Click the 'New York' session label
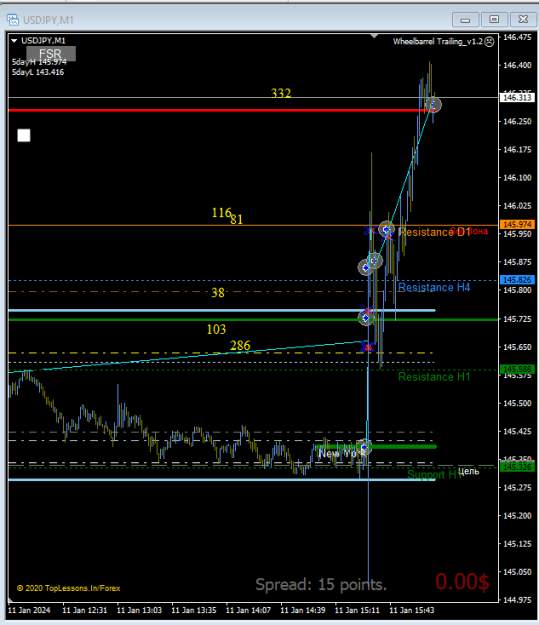Viewport: 539px width, 625px height. coord(342,454)
